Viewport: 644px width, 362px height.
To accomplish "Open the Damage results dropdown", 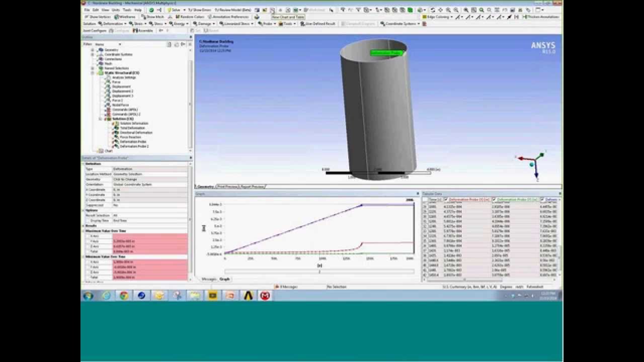I will (204, 24).
